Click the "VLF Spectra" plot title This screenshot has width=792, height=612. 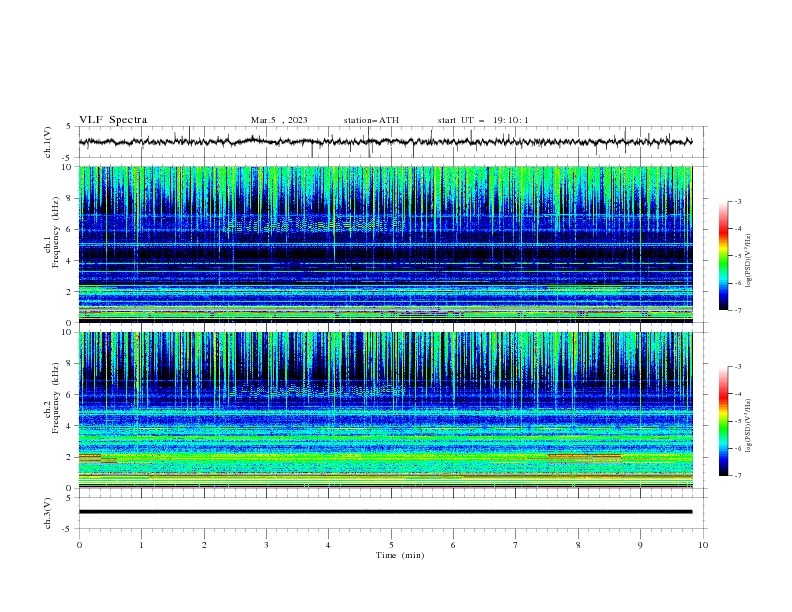pyautogui.click(x=113, y=120)
